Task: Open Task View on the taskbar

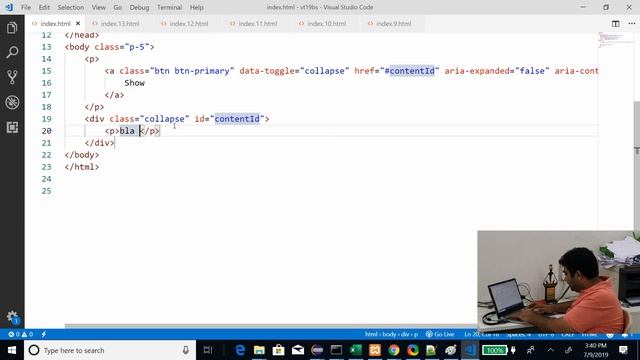Action: click(x=208, y=350)
